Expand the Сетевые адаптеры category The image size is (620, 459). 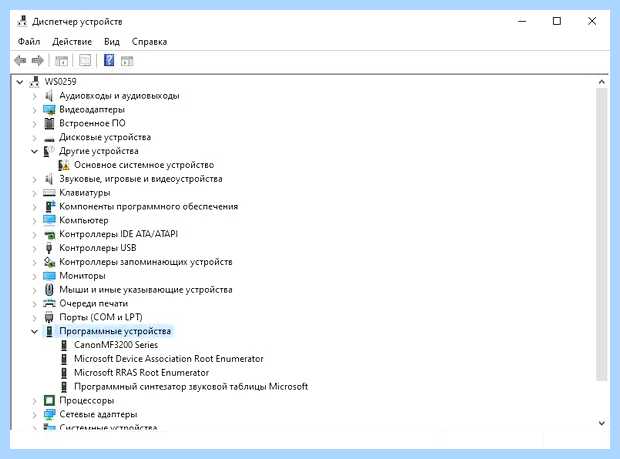click(x=34, y=415)
